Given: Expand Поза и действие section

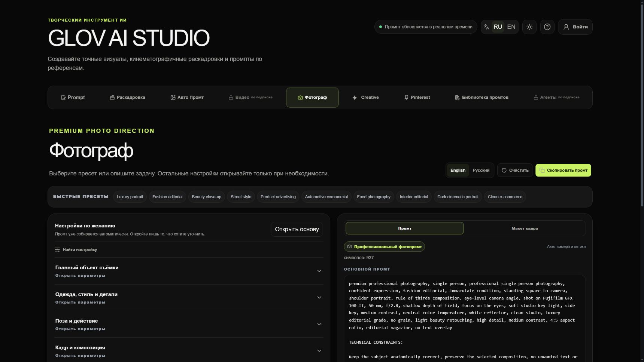Looking at the screenshot, I should tap(189, 324).
